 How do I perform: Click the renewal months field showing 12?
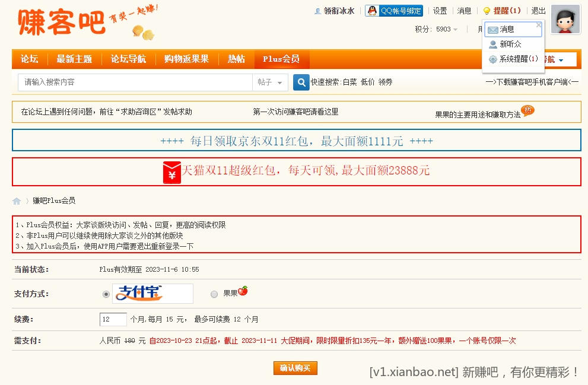(113, 319)
